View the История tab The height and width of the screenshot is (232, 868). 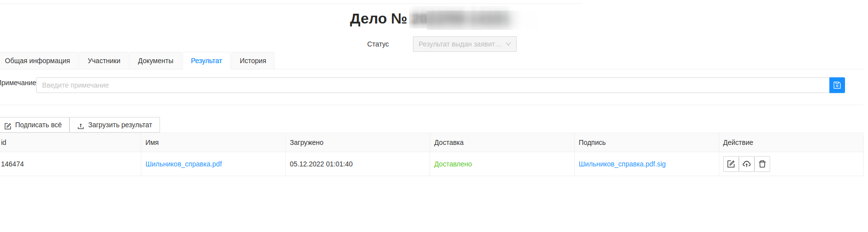[x=252, y=61]
